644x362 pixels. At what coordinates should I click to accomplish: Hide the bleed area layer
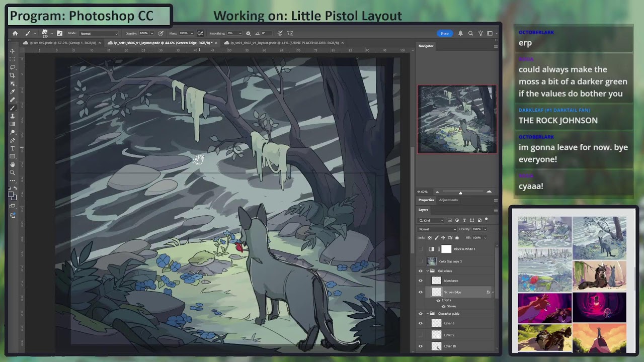pyautogui.click(x=421, y=281)
